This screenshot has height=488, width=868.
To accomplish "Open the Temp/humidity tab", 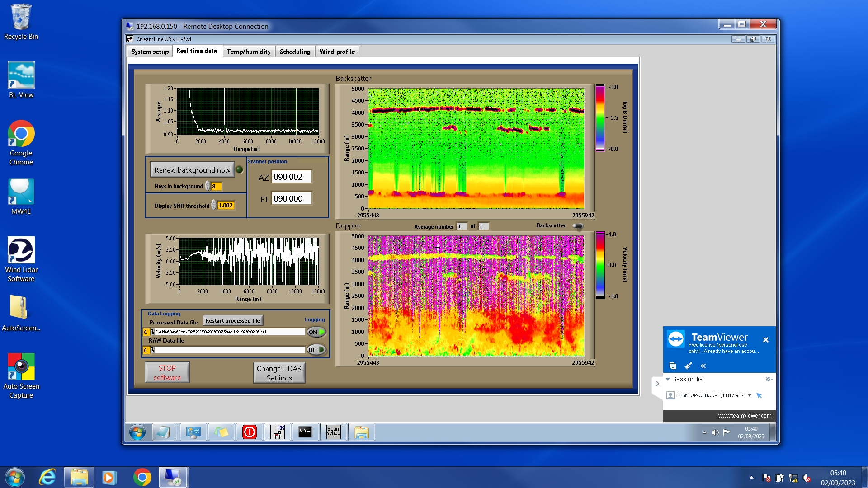I will point(249,52).
